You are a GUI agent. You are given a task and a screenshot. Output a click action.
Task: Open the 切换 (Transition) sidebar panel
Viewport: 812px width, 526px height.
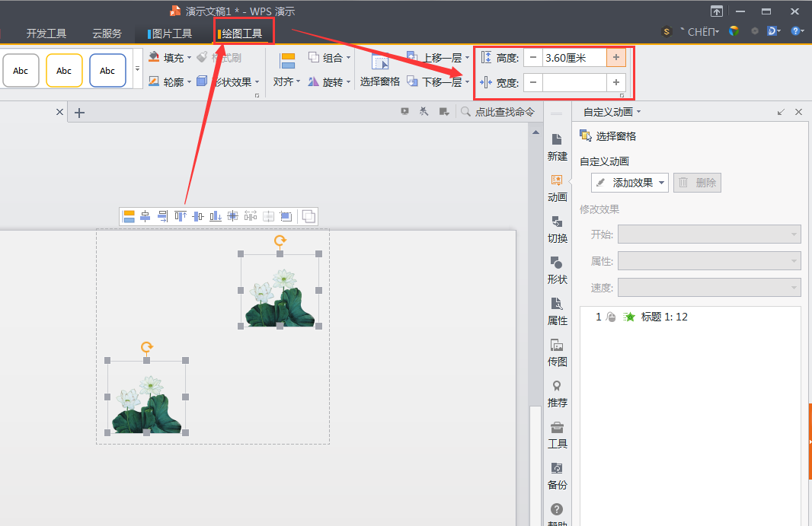tap(557, 228)
